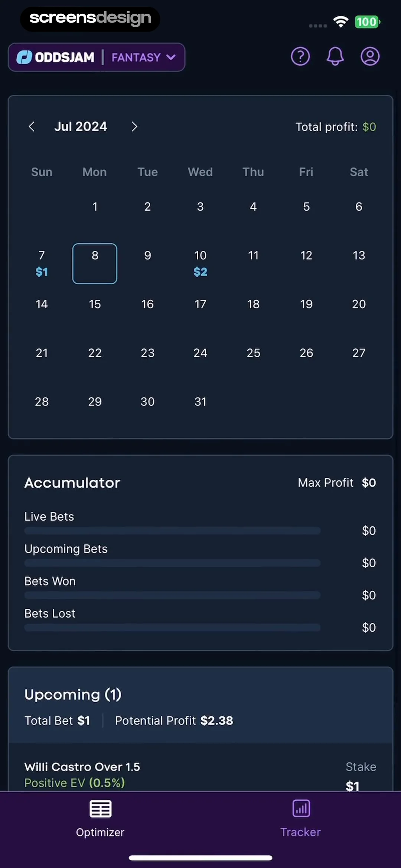Open the help question mark icon
This screenshot has width=401, height=868.
tap(300, 56)
